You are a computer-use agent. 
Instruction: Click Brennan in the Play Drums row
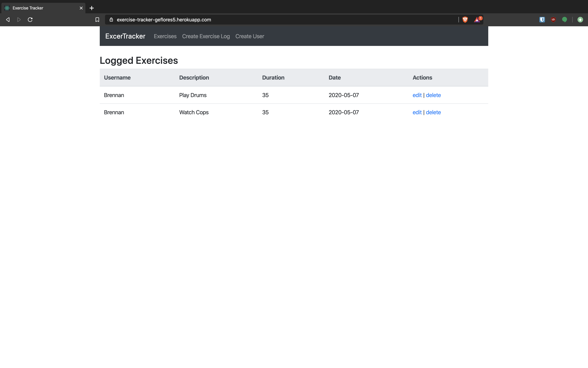(x=114, y=95)
